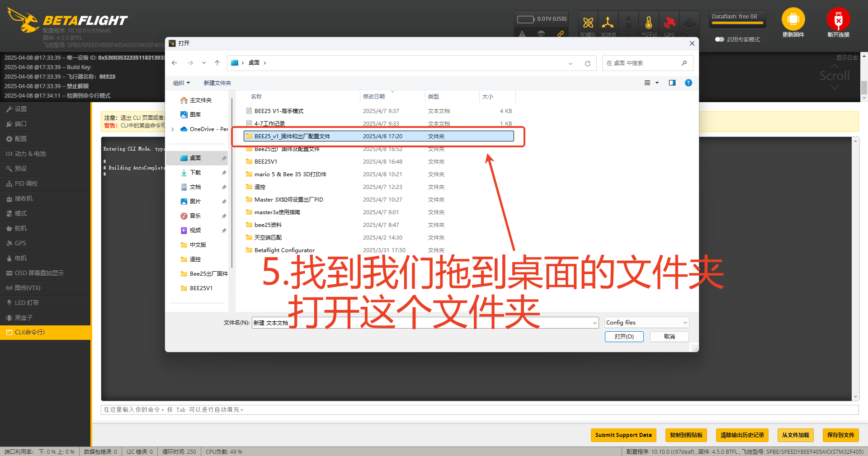Go up one folder level
868x456 pixels.
pyautogui.click(x=217, y=63)
